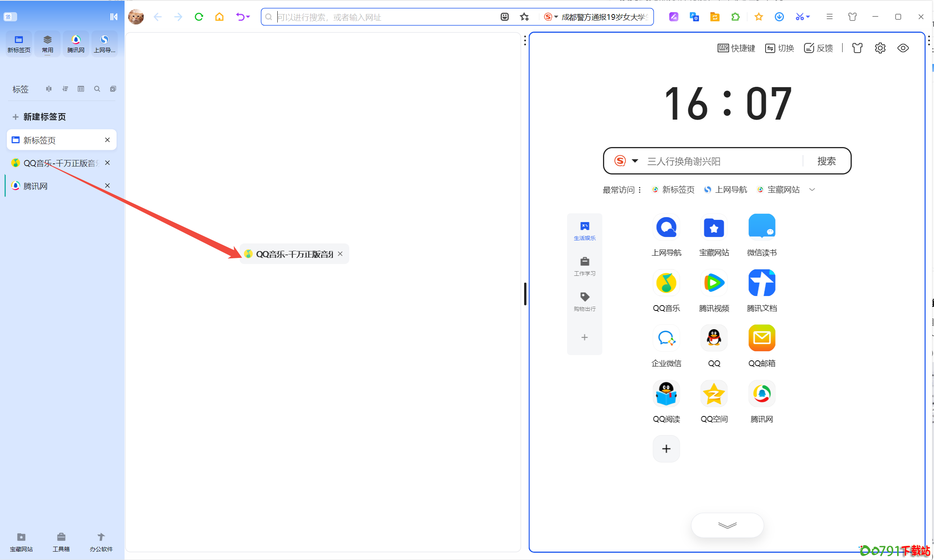Viewport: 934px width, 560px height.
Task: Open the Sogou search engine dropdown arrow
Action: (635, 161)
